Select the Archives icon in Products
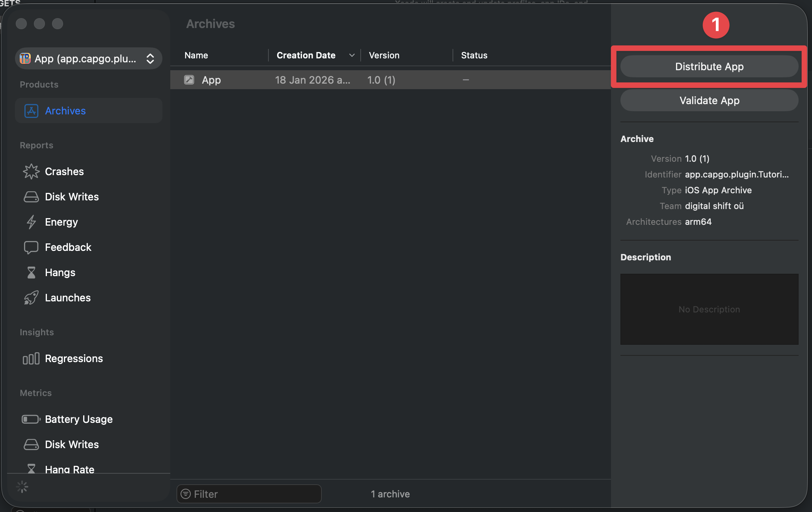 tap(31, 111)
